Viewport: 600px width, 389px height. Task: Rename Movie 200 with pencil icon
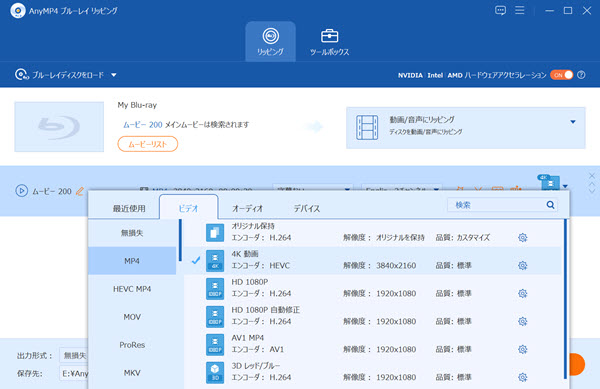(x=80, y=191)
